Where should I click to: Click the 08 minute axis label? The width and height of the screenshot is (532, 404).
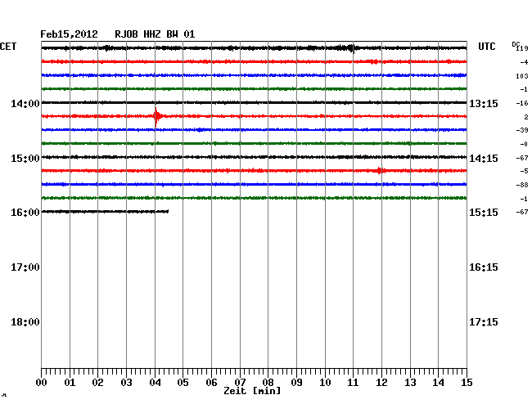coord(268,383)
